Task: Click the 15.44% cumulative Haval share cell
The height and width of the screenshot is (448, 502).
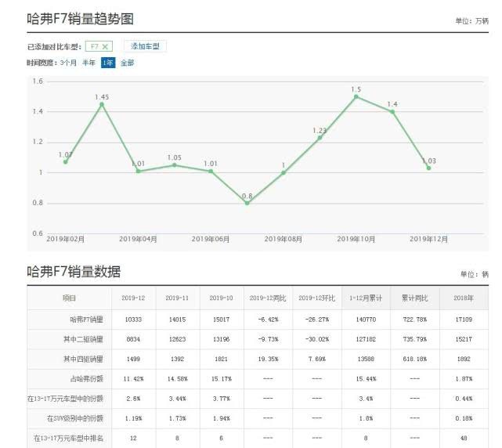Action: pos(366,379)
